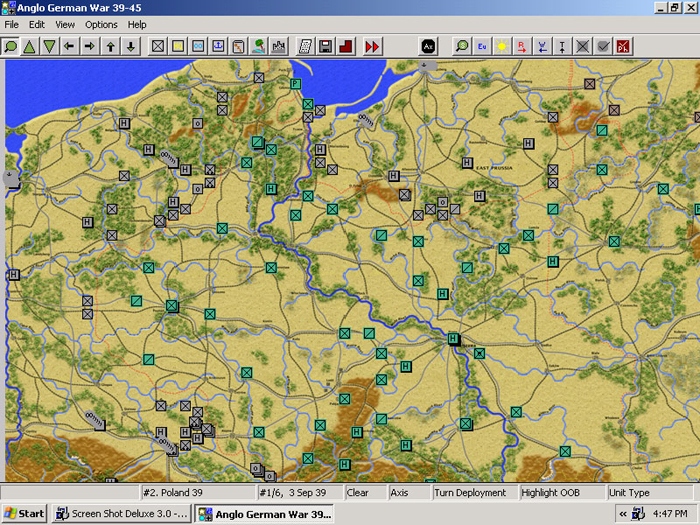Click the right arrow scroll button
Screen dimensions: 700x525
coord(90,46)
